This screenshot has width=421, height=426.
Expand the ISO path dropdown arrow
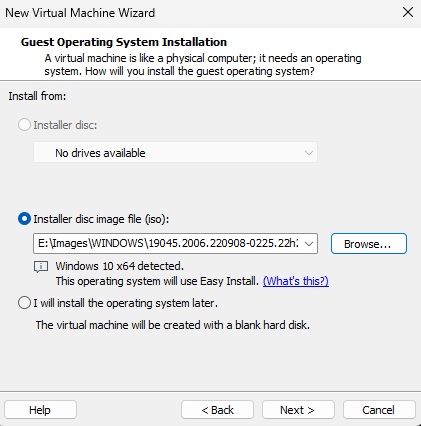(x=309, y=244)
